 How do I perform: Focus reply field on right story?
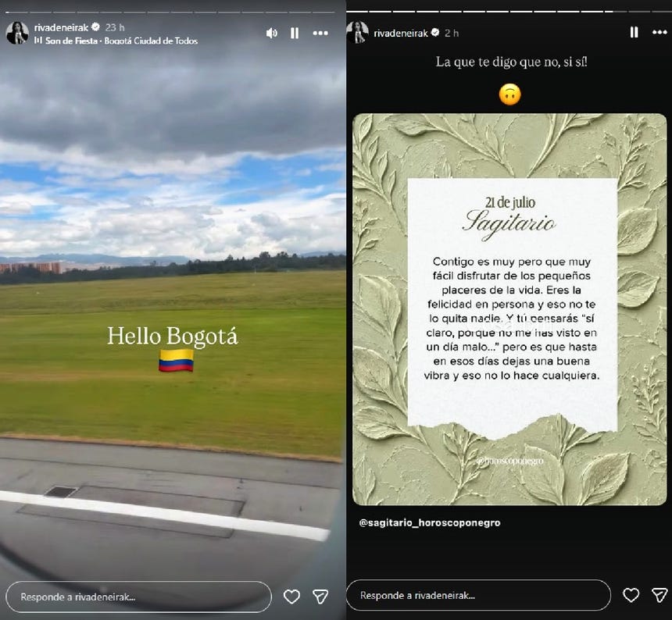[x=478, y=595]
